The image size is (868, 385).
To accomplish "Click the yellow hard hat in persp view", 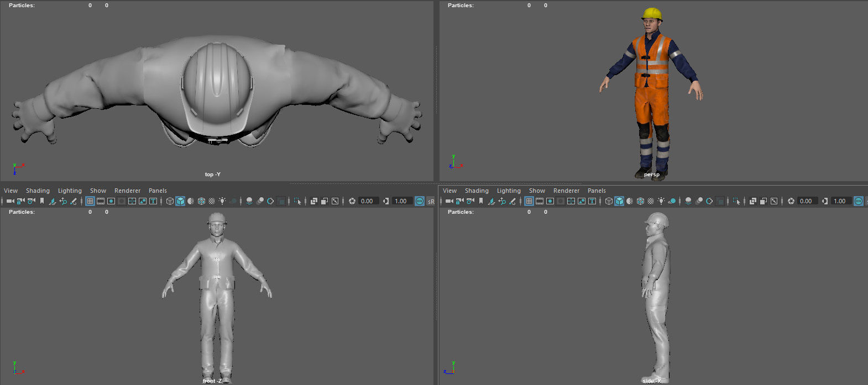I will coord(652,14).
